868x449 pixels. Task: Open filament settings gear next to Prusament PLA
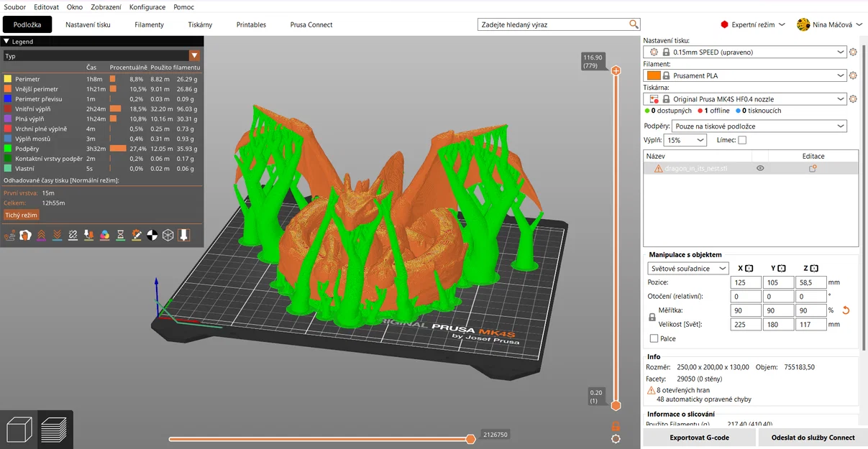pos(853,75)
